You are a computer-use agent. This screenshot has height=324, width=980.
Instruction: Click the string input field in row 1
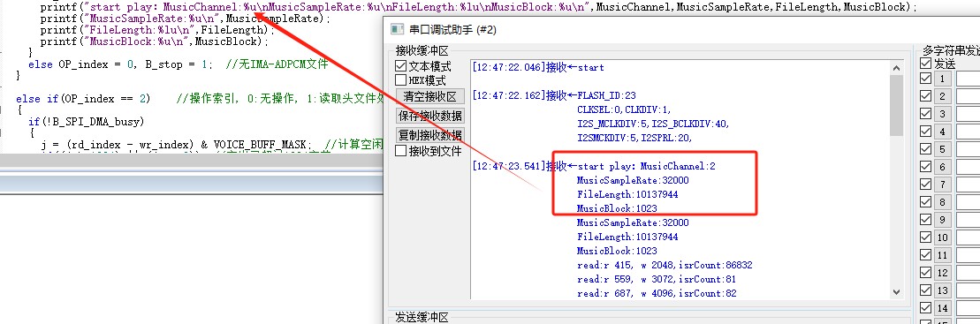point(969,79)
